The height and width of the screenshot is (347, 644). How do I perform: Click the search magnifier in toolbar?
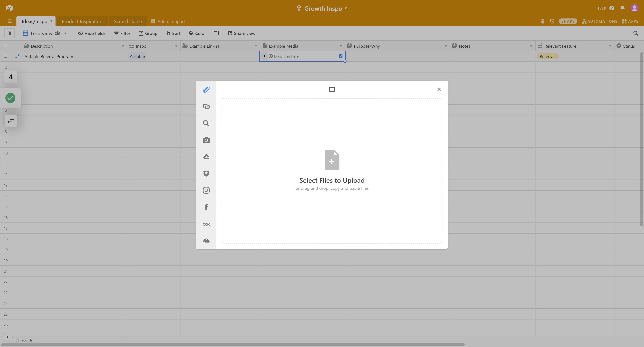(635, 33)
